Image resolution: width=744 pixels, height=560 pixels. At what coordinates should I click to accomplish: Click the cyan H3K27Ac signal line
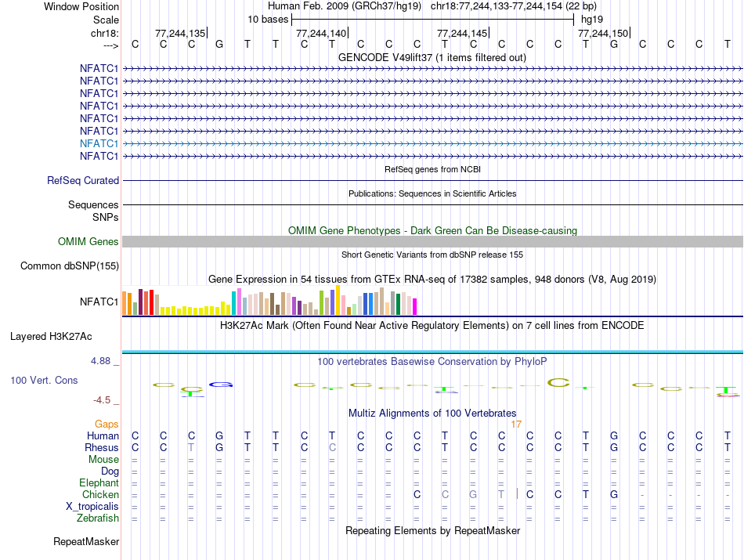click(432, 352)
